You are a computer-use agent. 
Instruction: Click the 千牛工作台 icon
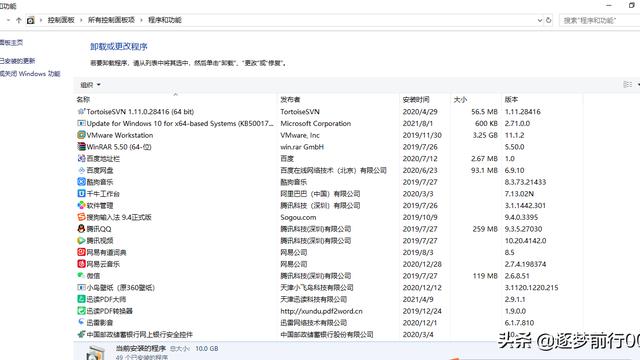point(81,193)
